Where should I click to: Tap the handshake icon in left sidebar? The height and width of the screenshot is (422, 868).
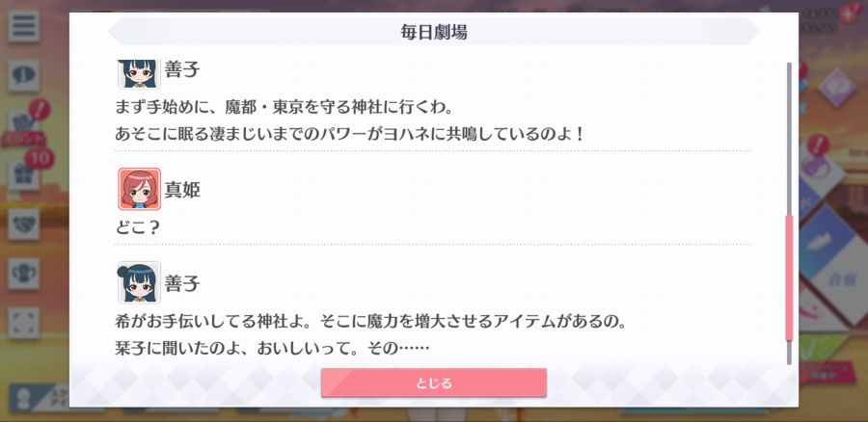coord(24,224)
